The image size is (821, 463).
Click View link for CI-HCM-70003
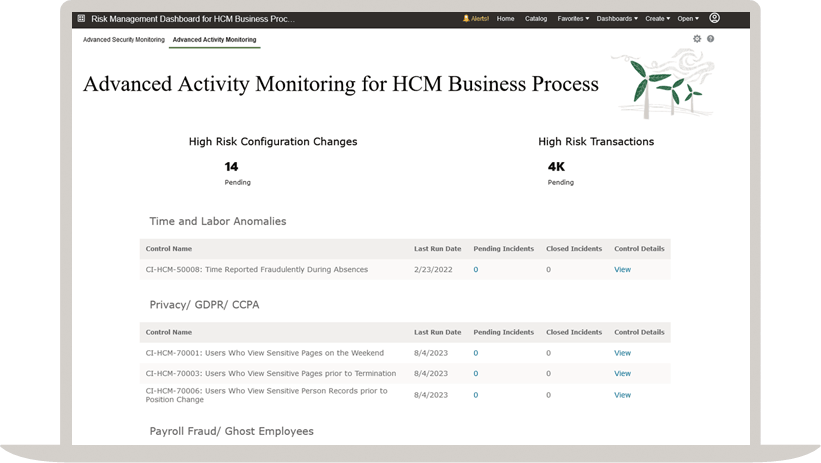[x=622, y=374]
